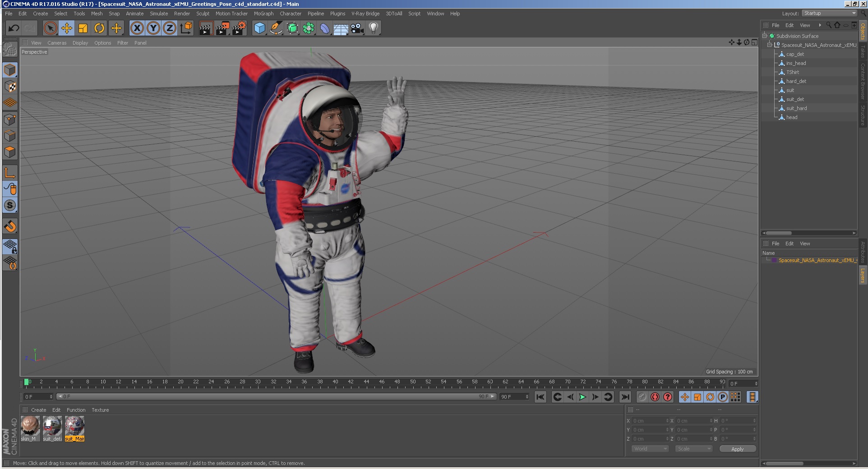Viewport: 868px width, 469px height.
Task: Toggle Enable Axis mode
Action: (x=10, y=173)
